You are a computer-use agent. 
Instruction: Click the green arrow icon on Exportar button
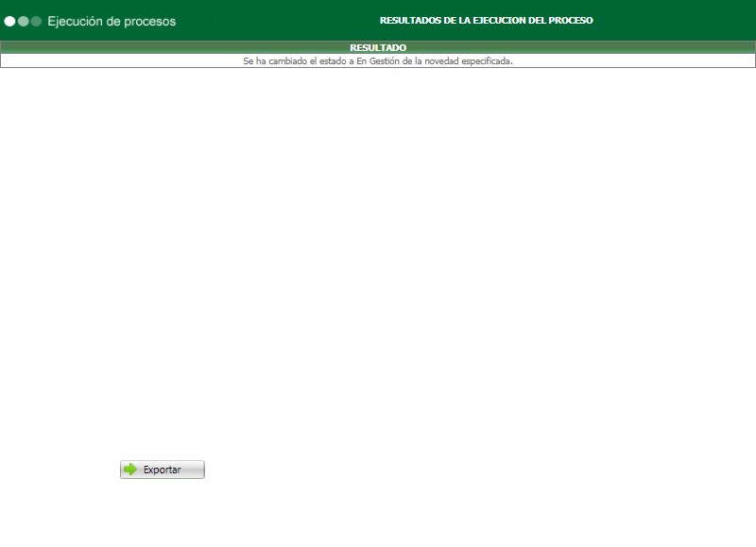point(129,469)
